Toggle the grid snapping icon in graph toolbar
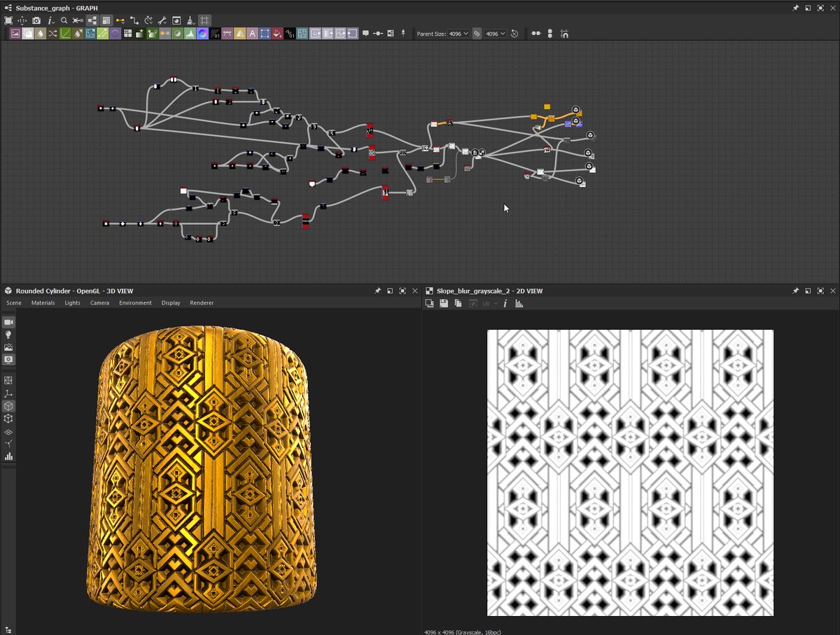840x635 pixels. (x=204, y=20)
